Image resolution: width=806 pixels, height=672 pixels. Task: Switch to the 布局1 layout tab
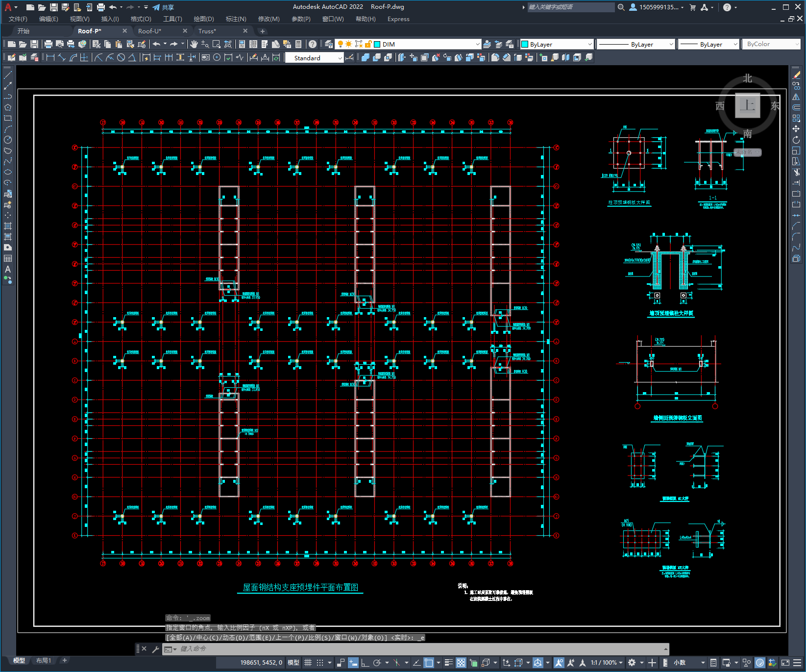click(x=44, y=661)
